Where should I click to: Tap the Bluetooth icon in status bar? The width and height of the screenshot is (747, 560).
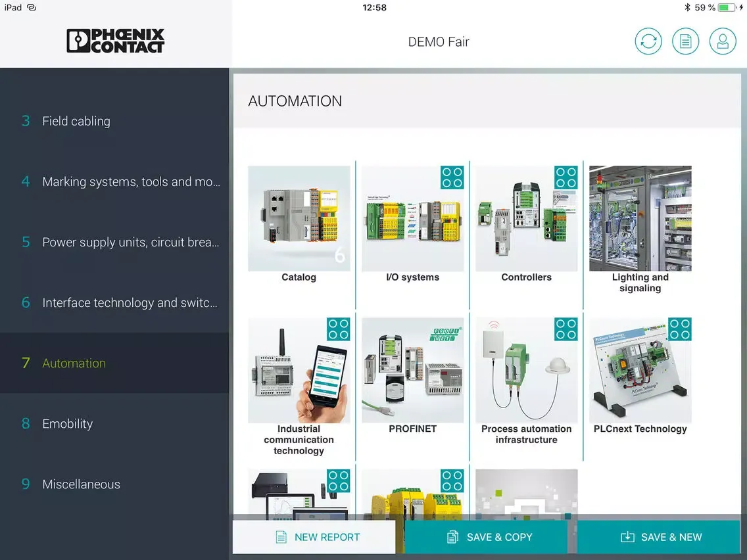pos(687,8)
